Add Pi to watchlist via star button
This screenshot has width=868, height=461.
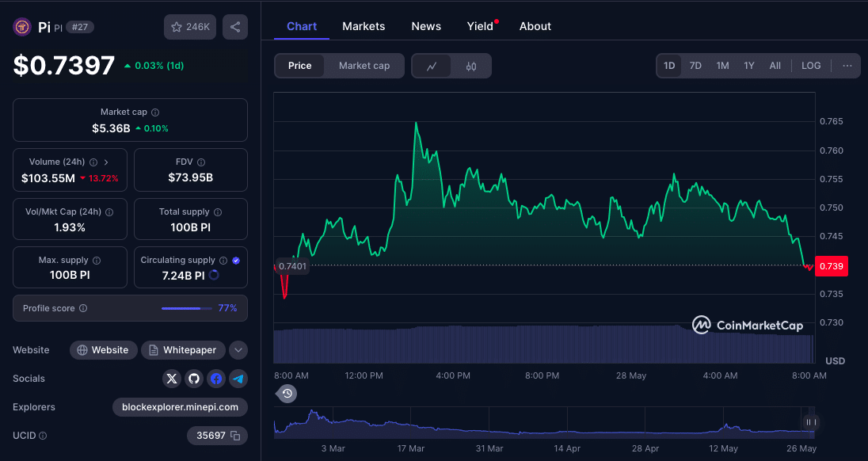pos(190,27)
